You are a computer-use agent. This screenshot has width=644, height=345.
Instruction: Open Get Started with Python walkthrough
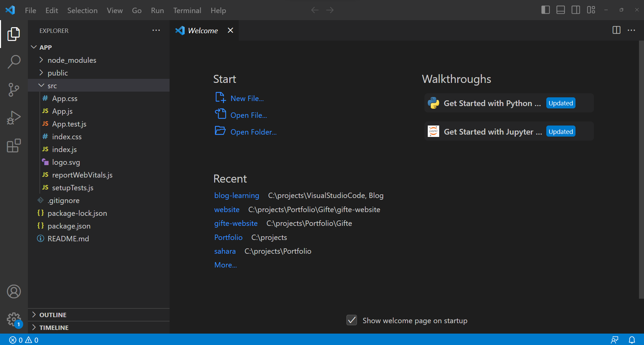509,103
